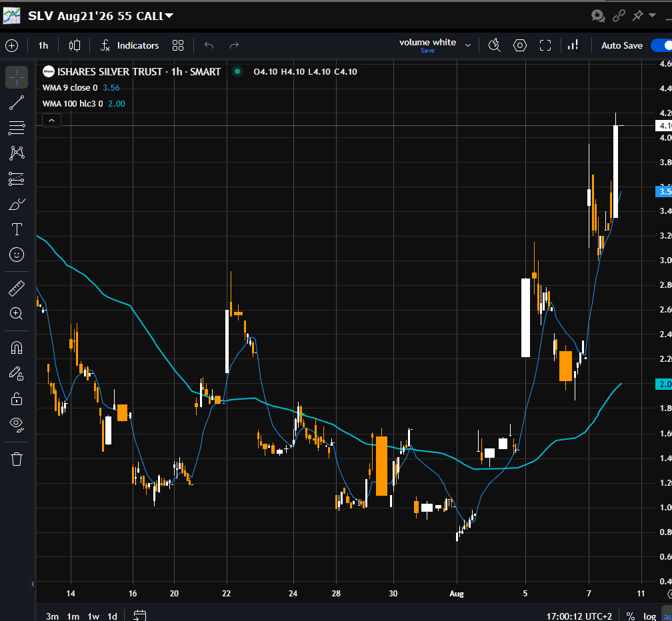Click the Aug label on time axis
Image resolution: width=672 pixels, height=621 pixels.
457,594
